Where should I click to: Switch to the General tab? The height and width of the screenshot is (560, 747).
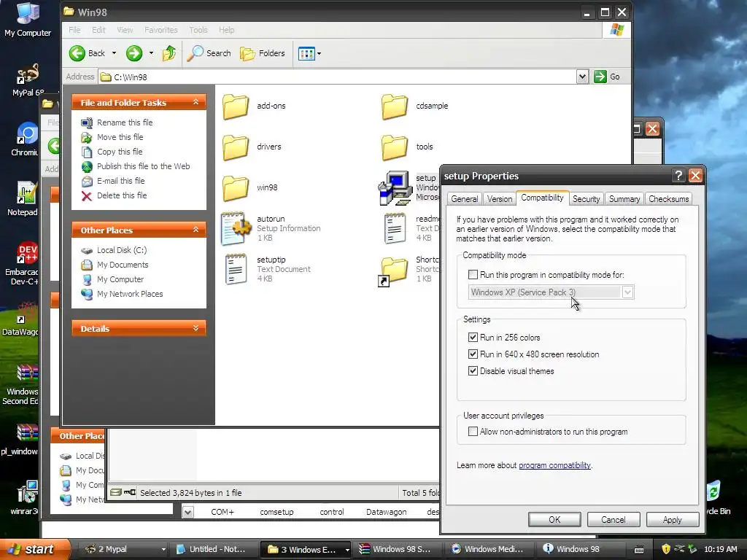465,199
